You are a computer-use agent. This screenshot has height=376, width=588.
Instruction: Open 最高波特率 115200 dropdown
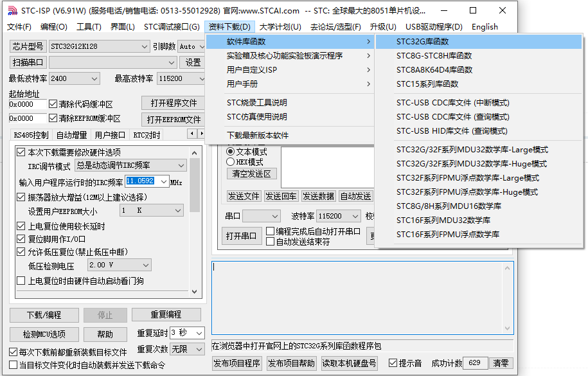(x=181, y=78)
